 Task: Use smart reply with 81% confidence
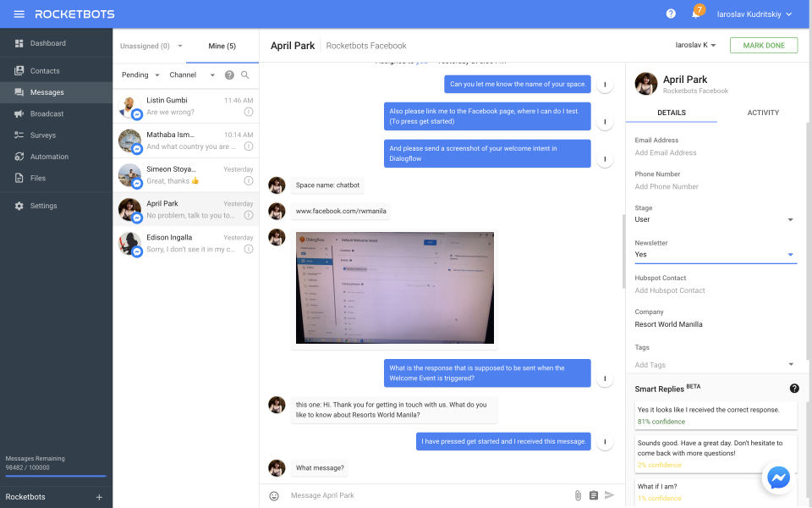pyautogui.click(x=716, y=415)
